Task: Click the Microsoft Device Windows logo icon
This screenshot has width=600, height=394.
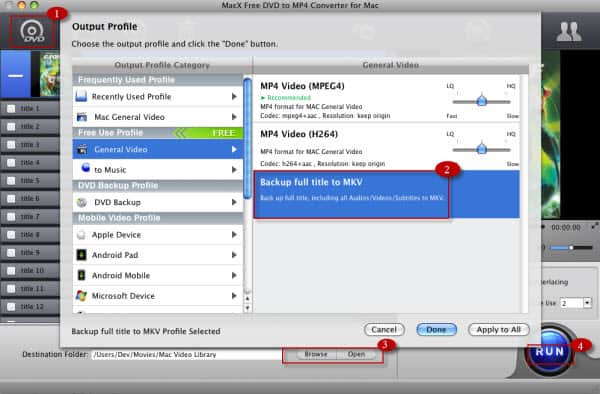Action: pyautogui.click(x=82, y=295)
